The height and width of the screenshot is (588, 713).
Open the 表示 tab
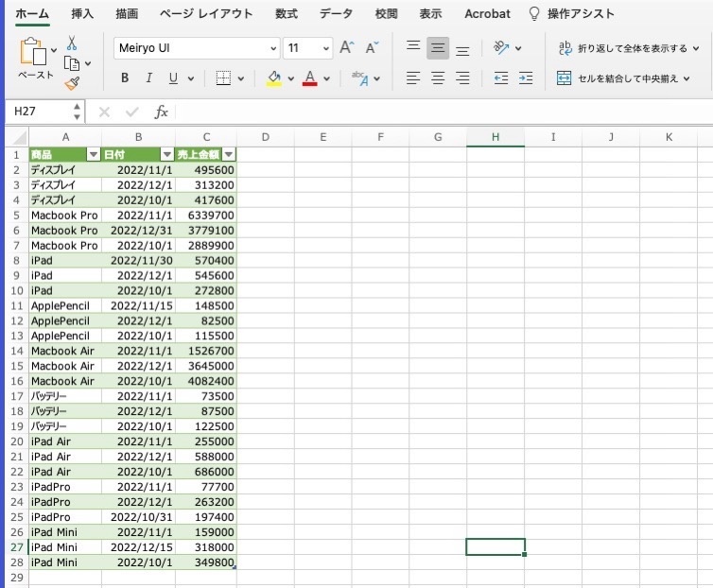pyautogui.click(x=430, y=14)
